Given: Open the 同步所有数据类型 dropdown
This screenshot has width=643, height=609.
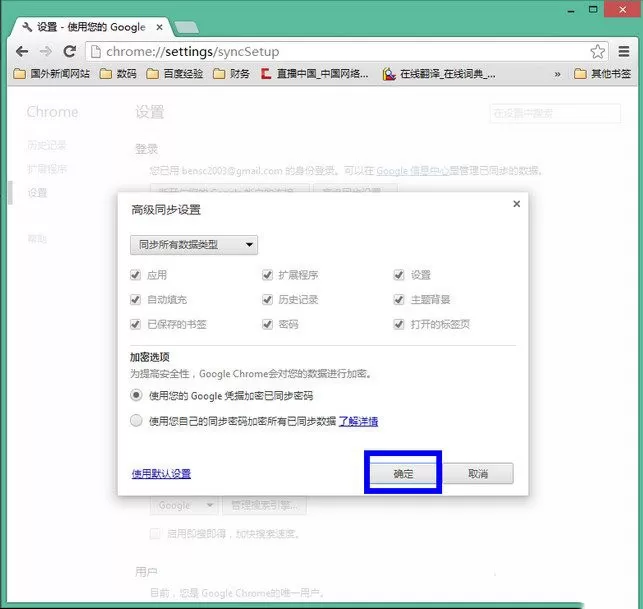Looking at the screenshot, I should 194,245.
